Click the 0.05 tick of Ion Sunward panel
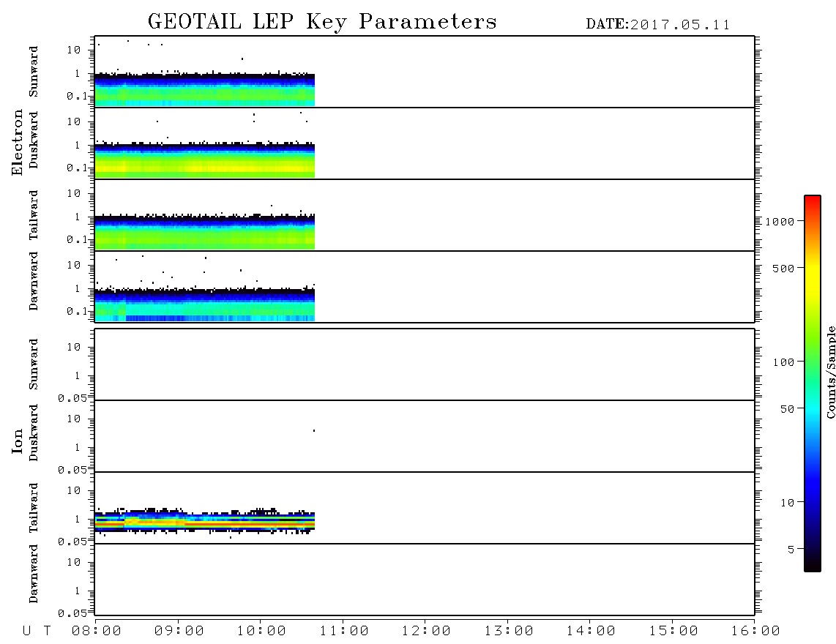The image size is (836, 644). pos(72,398)
